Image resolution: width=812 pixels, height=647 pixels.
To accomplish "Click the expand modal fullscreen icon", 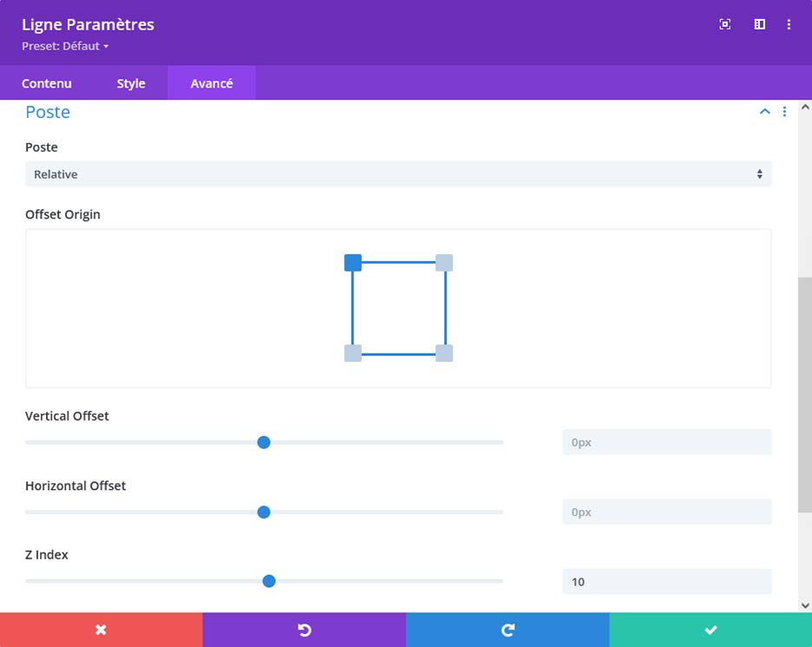I will (x=725, y=24).
